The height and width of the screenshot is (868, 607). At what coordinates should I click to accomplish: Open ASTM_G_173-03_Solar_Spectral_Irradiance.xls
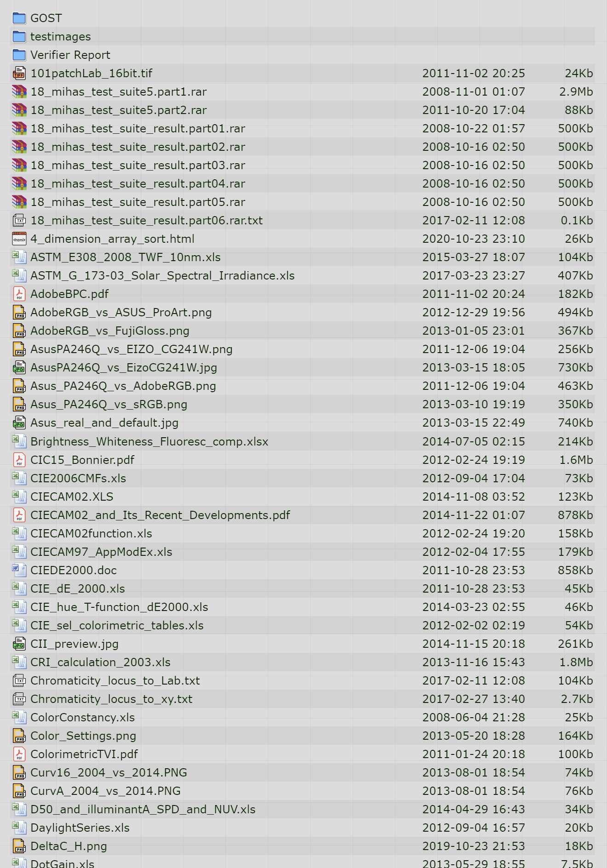[x=162, y=275]
